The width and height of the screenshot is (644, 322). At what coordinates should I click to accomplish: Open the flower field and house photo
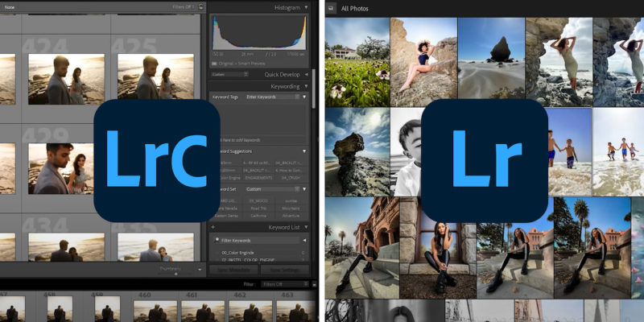pyautogui.click(x=357, y=62)
